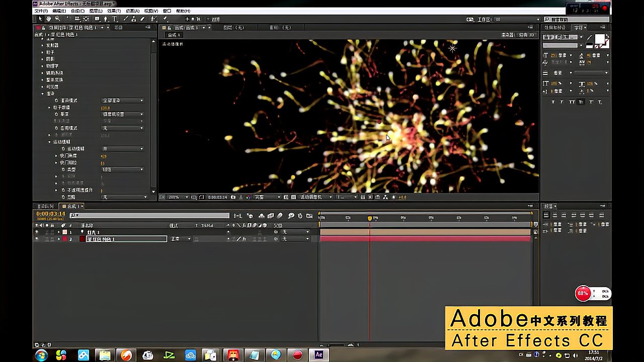Toggle stopwatch for 类型 property
This screenshot has height=362, width=644.
coord(63,169)
